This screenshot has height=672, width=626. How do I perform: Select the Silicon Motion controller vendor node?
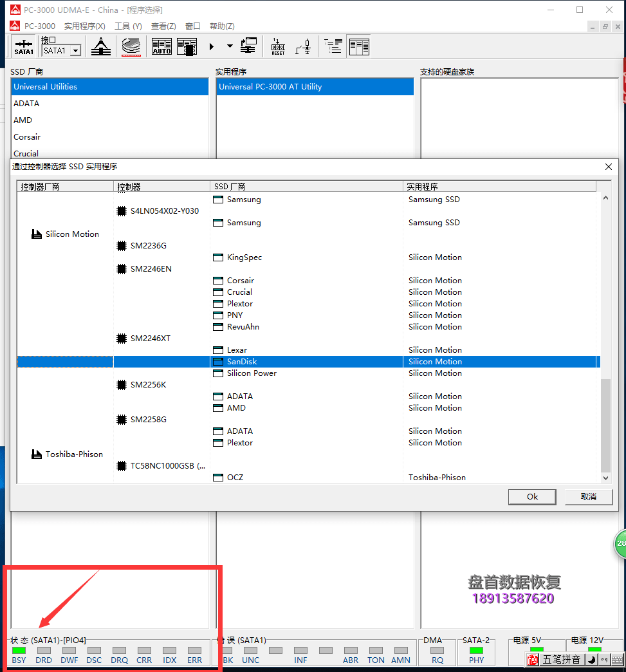coord(65,234)
